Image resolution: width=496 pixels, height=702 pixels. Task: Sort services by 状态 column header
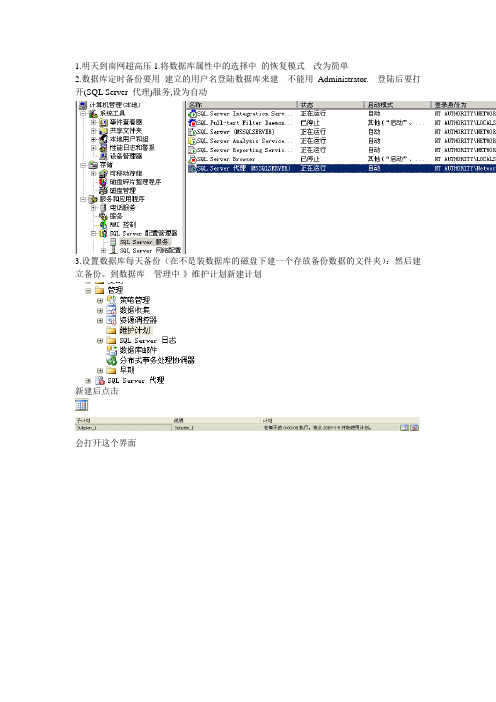click(x=330, y=105)
